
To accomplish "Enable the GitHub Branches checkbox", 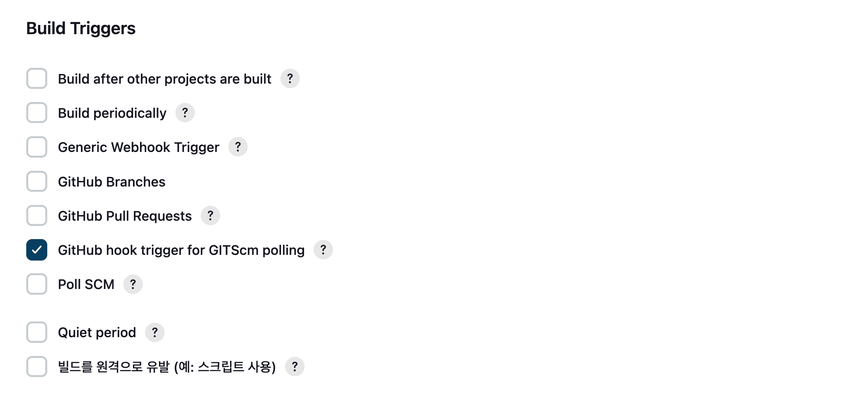I will pos(37,181).
